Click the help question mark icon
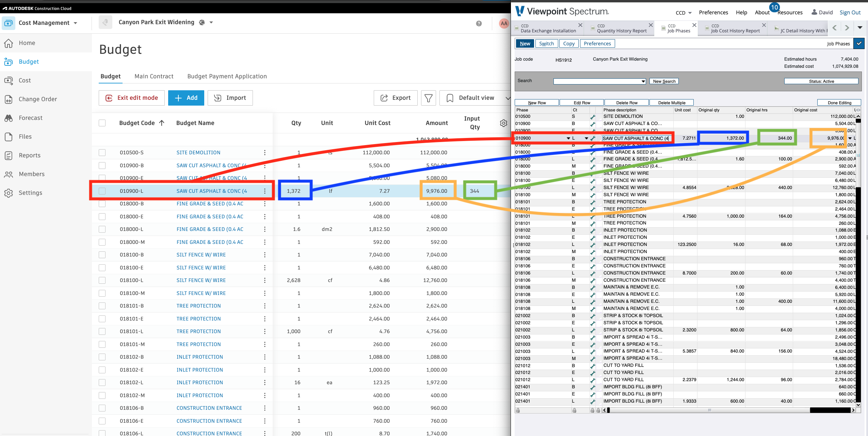868x436 pixels. click(479, 24)
